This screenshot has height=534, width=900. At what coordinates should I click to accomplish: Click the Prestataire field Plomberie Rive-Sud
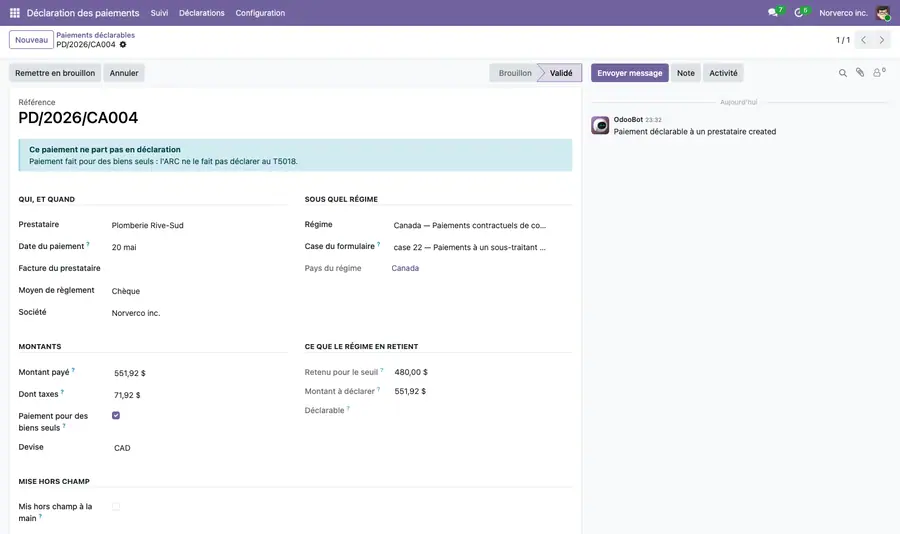(x=148, y=226)
